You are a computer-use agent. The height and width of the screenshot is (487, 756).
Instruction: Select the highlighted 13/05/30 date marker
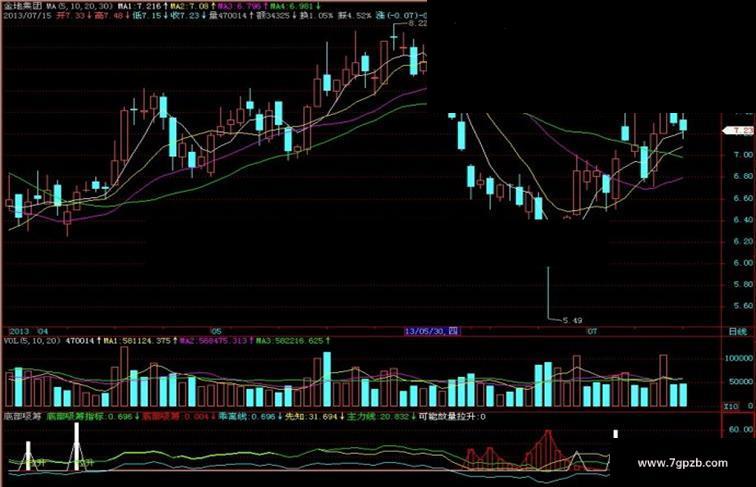[x=432, y=331]
